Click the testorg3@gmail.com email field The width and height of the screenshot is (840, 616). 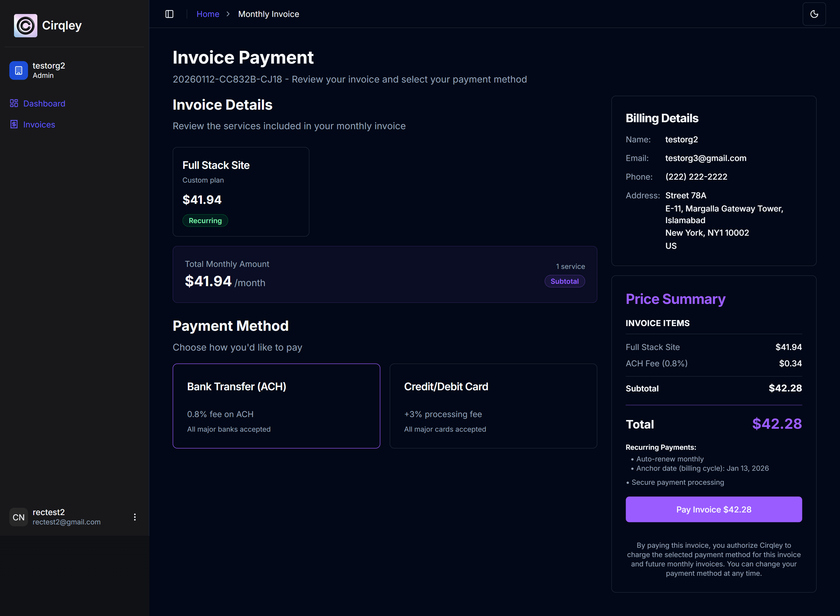tap(706, 158)
